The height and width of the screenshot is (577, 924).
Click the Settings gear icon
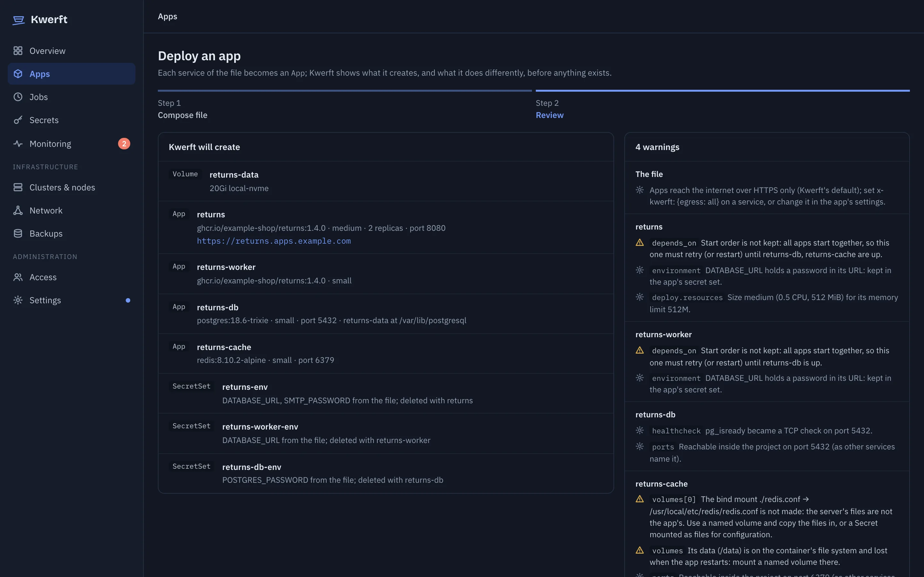pos(18,300)
